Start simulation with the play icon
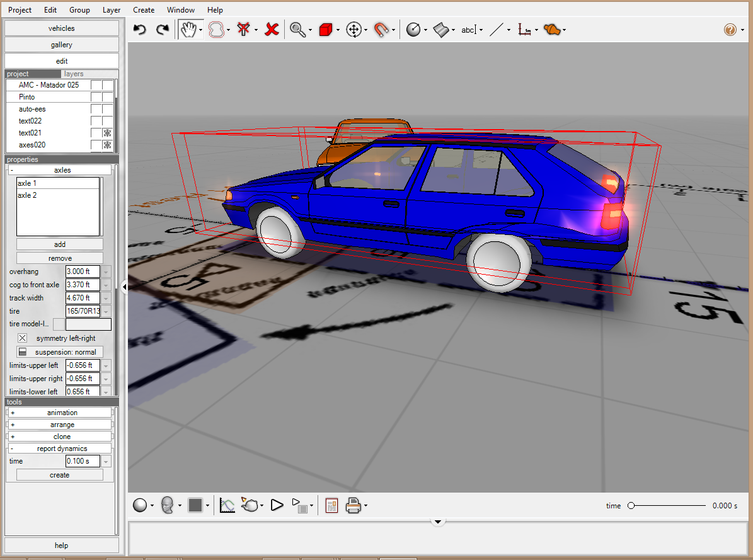Image resolution: width=753 pixels, height=560 pixels. (277, 505)
